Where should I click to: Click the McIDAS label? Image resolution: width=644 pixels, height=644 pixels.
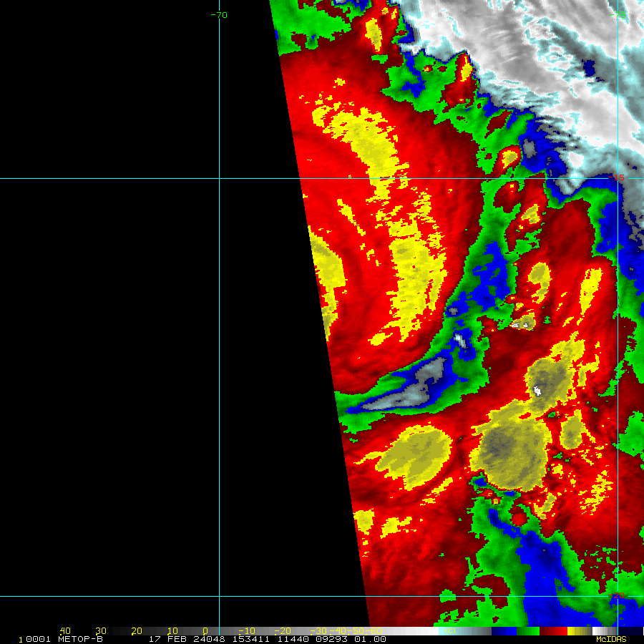[x=611, y=639]
